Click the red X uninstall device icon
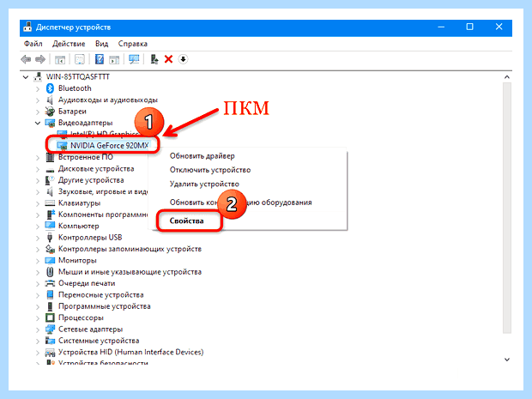The height and width of the screenshot is (399, 532). pyautogui.click(x=169, y=59)
